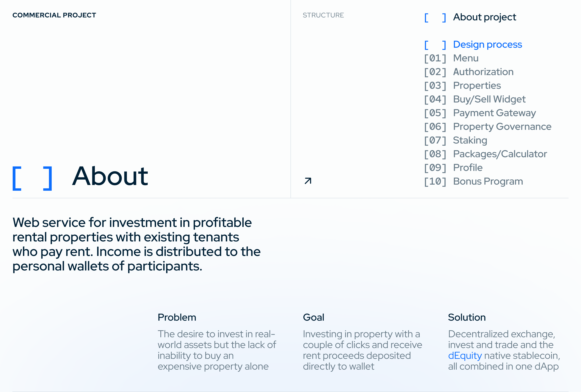Open the About project section
The height and width of the screenshot is (392, 581).
click(x=484, y=17)
